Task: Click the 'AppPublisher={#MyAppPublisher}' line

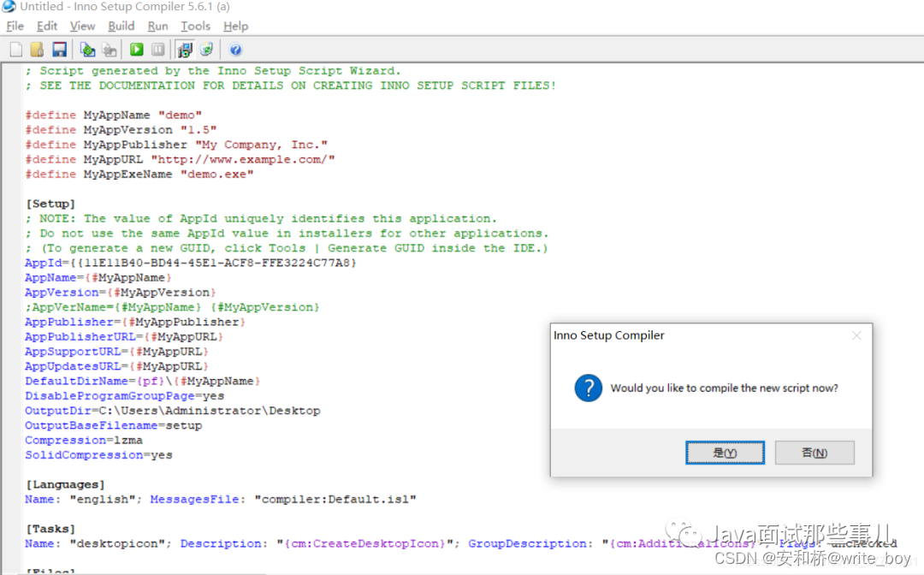Action: 135,322
